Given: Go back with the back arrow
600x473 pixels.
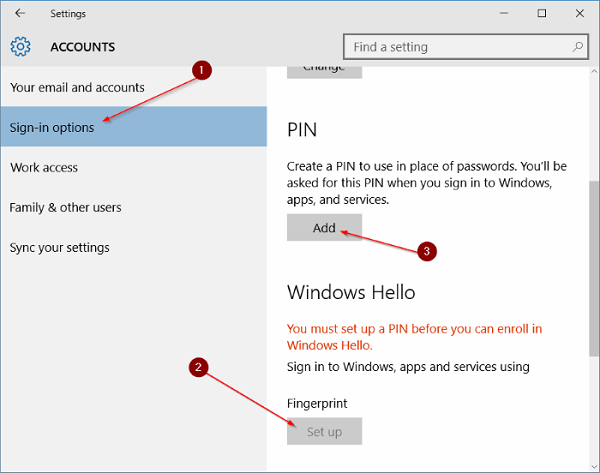Looking at the screenshot, I should click(x=21, y=14).
